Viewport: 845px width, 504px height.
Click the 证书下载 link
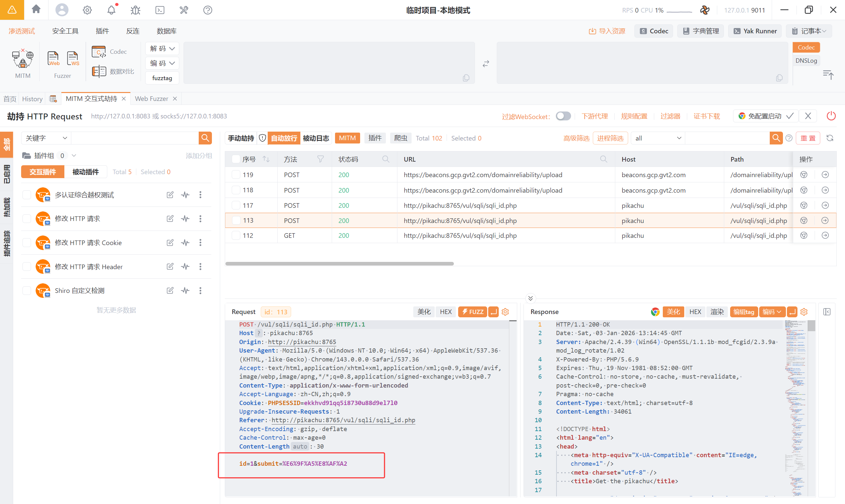point(706,116)
